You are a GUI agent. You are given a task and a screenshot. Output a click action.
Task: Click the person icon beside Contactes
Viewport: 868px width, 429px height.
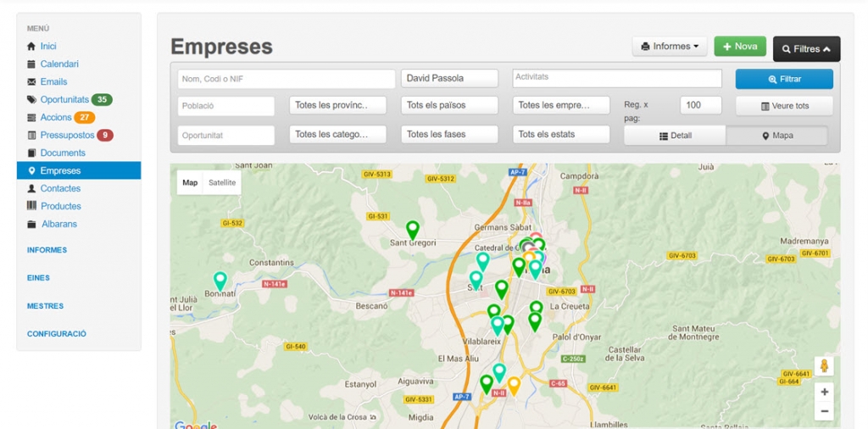[x=31, y=188]
